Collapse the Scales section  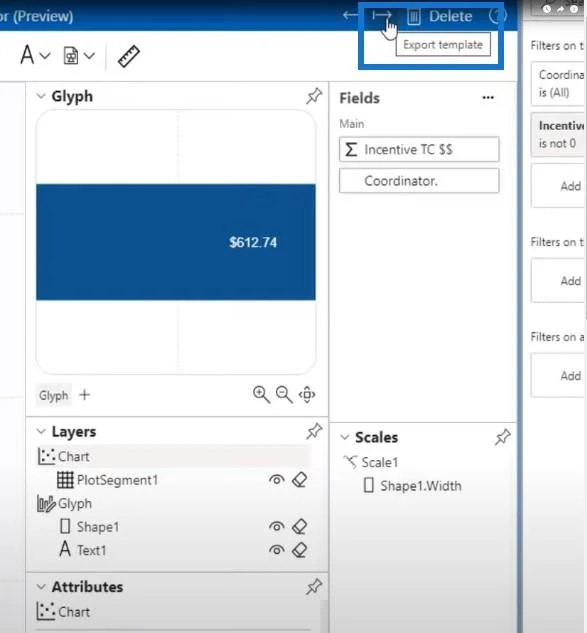pyautogui.click(x=344, y=437)
